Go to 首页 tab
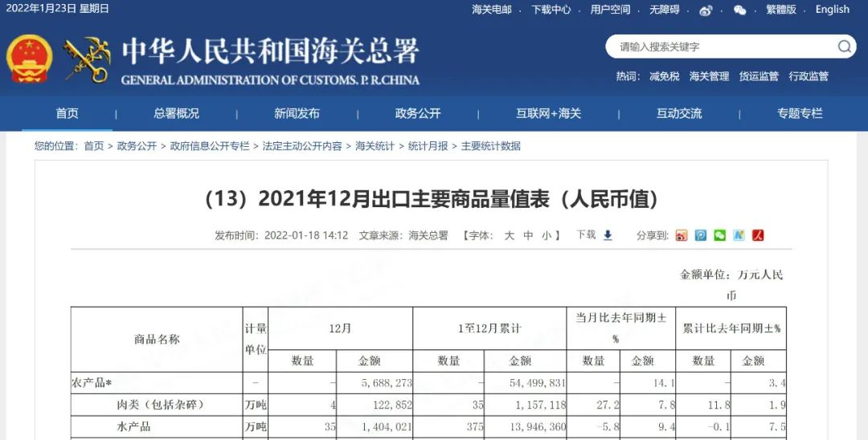The height and width of the screenshot is (440, 868). pyautogui.click(x=67, y=113)
